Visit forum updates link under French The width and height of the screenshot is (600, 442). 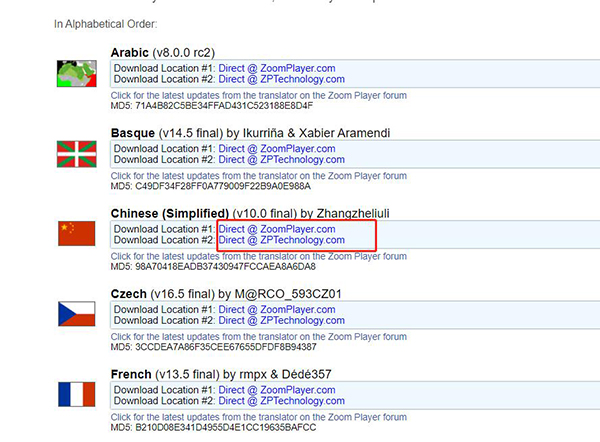click(259, 417)
